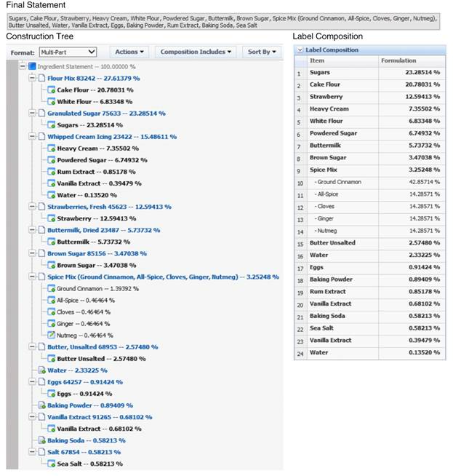The image size is (453, 476).
Task: Open the Sort By menu
Action: point(262,52)
